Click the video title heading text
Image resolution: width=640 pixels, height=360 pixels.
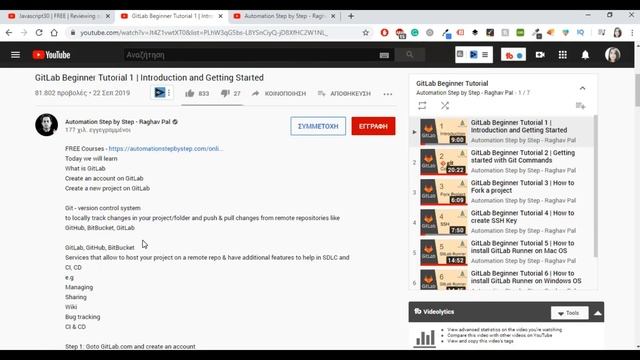click(x=149, y=78)
